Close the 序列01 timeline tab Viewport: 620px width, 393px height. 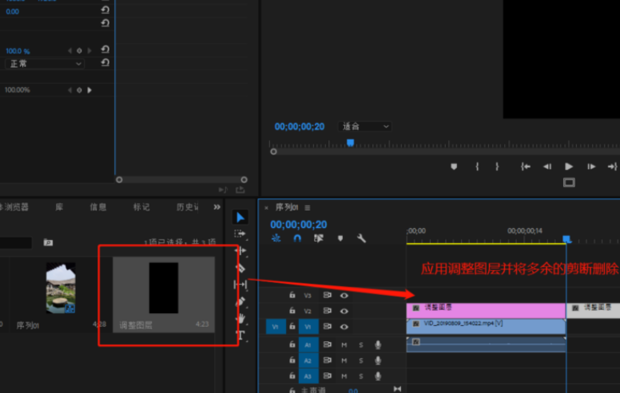click(x=266, y=208)
